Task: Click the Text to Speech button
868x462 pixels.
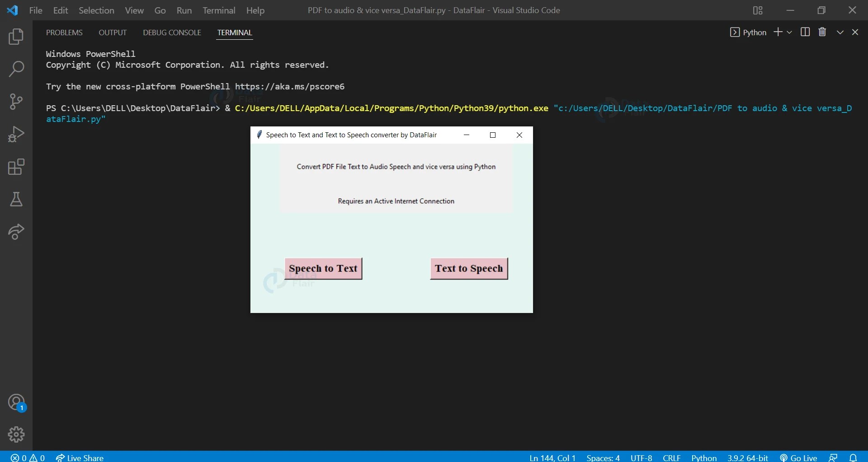Action: (469, 268)
